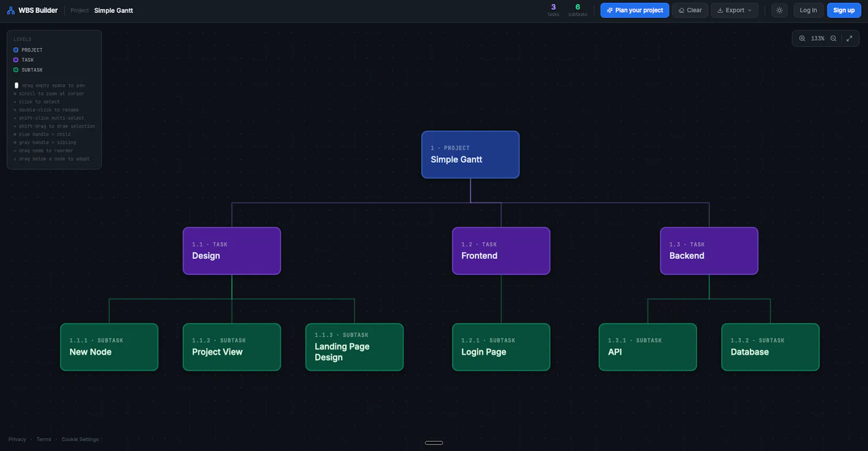868x451 pixels.
Task: Select the API subtask node
Action: [648, 347]
